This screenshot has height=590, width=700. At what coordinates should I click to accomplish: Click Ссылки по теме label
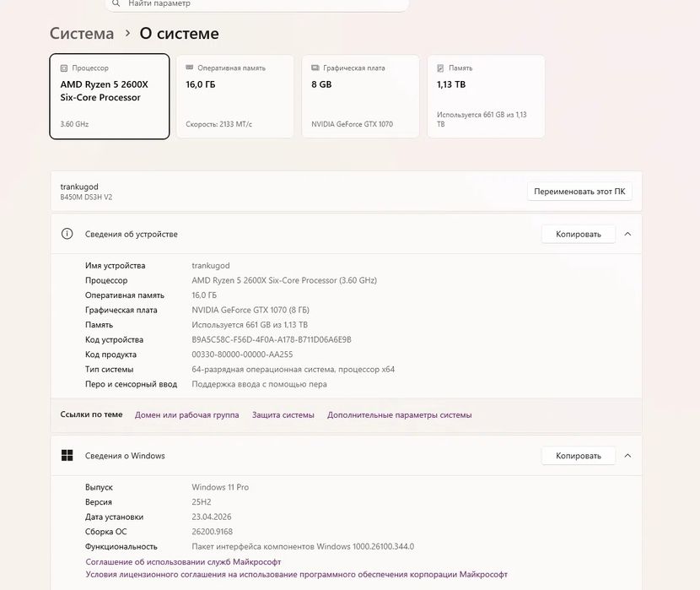[x=92, y=414]
